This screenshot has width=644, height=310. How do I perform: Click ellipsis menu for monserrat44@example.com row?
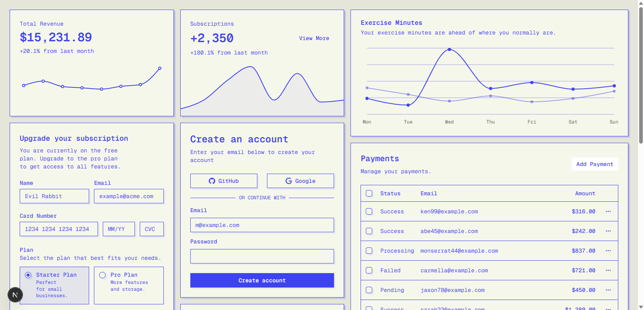(608, 251)
